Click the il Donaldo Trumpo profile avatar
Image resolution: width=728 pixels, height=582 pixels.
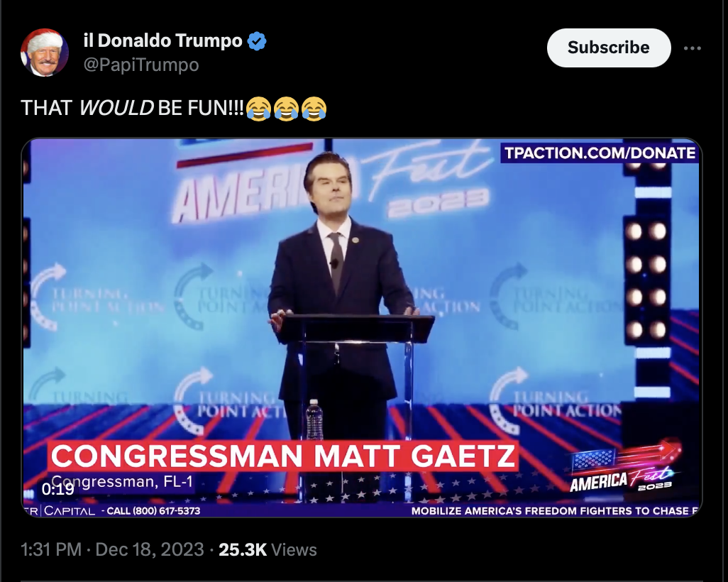coord(45,53)
